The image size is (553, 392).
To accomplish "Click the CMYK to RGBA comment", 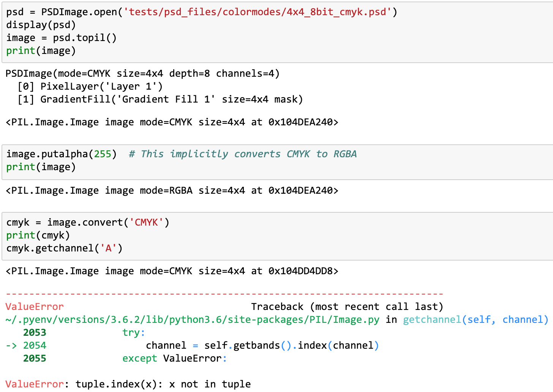I will 243,154.
